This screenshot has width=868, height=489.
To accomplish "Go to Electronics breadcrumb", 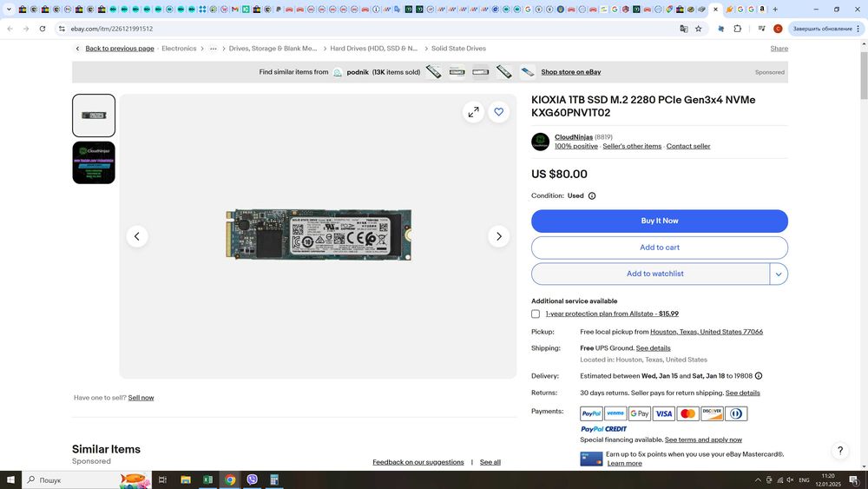I will (x=179, y=49).
